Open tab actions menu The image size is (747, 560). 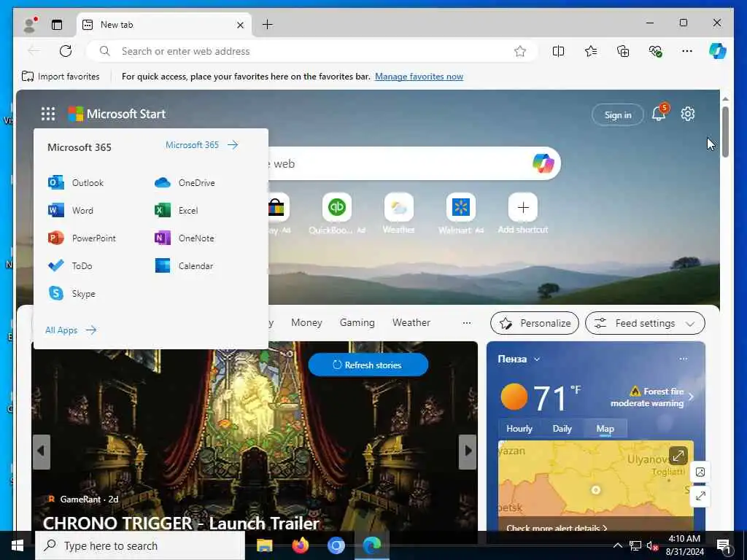pos(57,25)
